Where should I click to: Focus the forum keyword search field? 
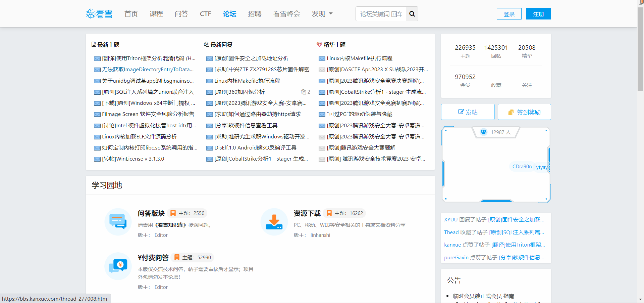[x=381, y=14]
